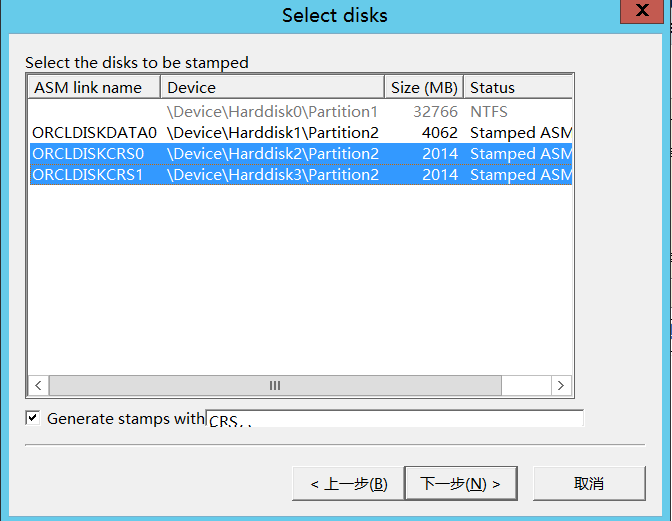Viewport: 672px width, 521px height.
Task: Click Stamped ASM status of ORCLDISKCRS0 row
Action: tap(521, 154)
